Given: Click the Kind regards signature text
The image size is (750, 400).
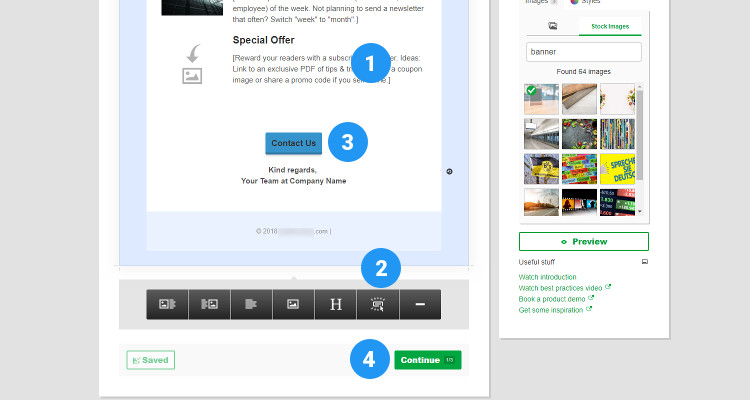Looking at the screenshot, I should click(292, 170).
